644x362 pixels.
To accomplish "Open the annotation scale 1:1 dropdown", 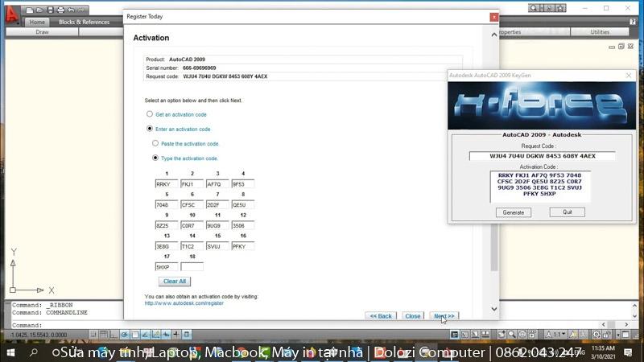I will [555, 335].
